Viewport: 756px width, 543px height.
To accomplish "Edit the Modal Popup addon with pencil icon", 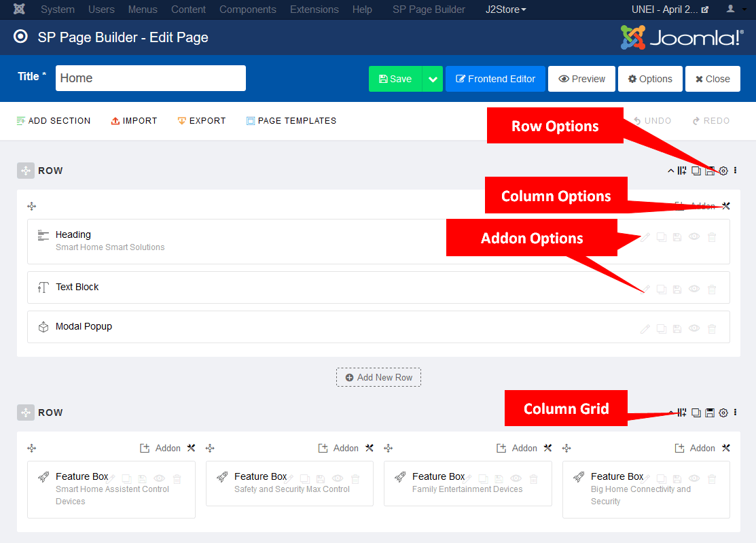I will [645, 329].
